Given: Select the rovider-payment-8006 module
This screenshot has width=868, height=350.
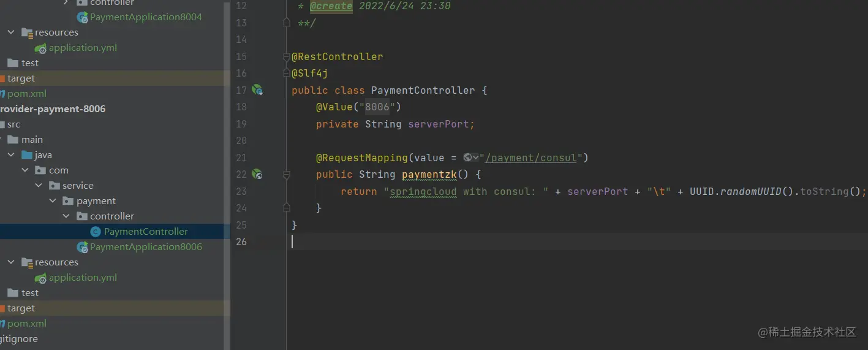Looking at the screenshot, I should 53,109.
